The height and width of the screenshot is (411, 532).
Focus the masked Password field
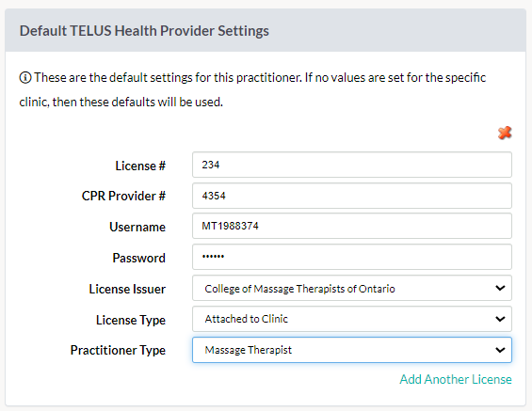[x=352, y=257]
